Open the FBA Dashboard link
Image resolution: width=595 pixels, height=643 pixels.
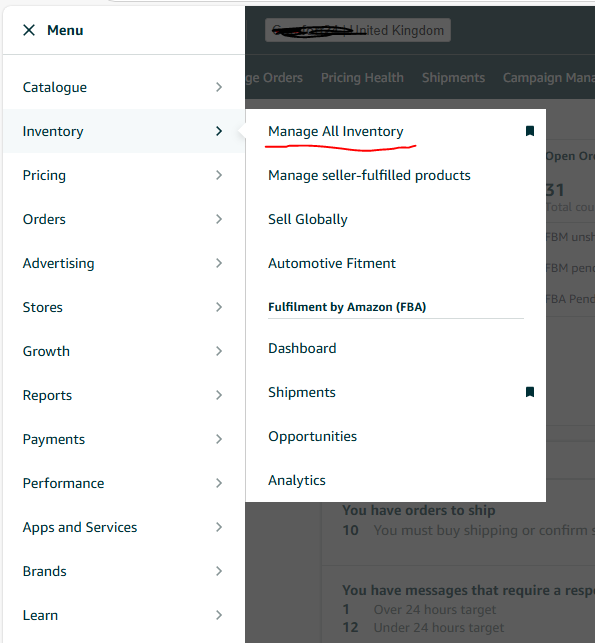coord(302,348)
